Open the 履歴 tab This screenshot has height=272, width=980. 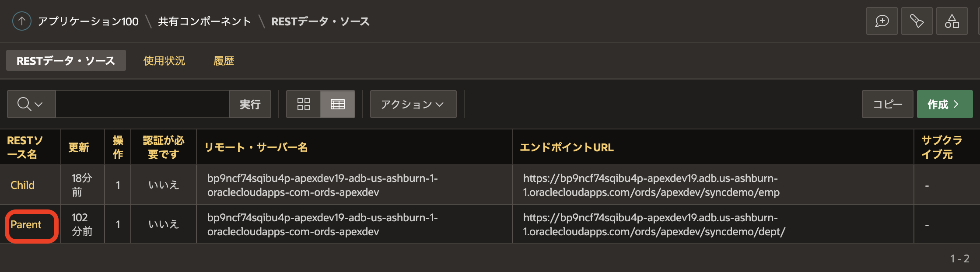point(224,61)
